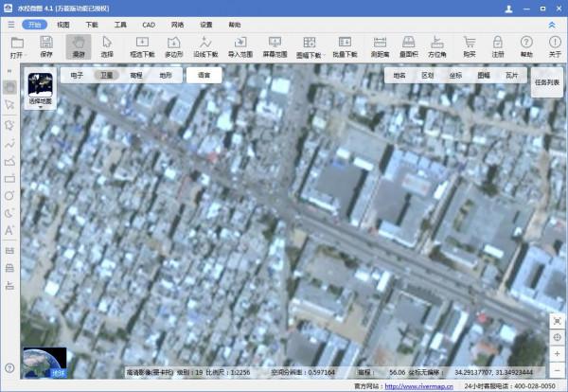The image size is (568, 392).
Task: Start 沿线下载 along-line download
Action: tap(205, 47)
